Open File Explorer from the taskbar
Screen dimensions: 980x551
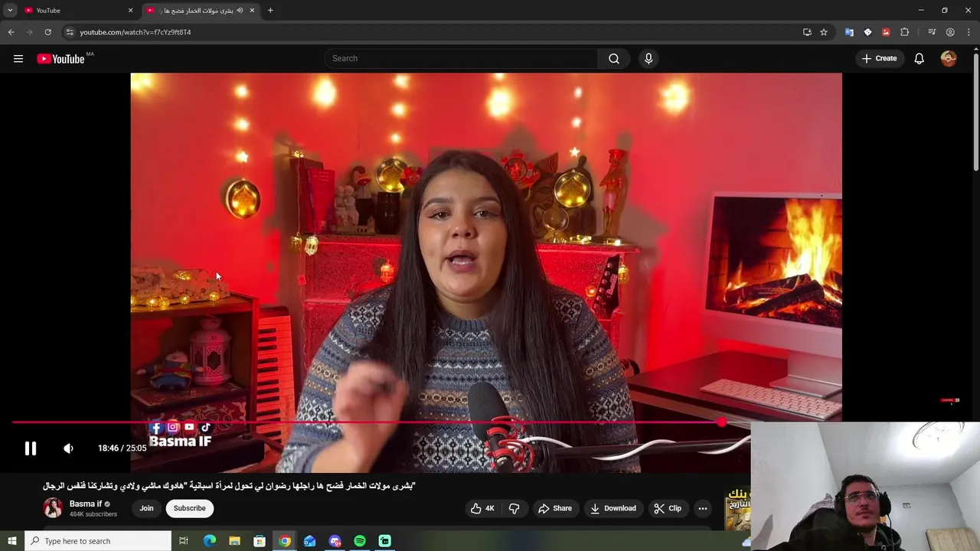click(235, 541)
